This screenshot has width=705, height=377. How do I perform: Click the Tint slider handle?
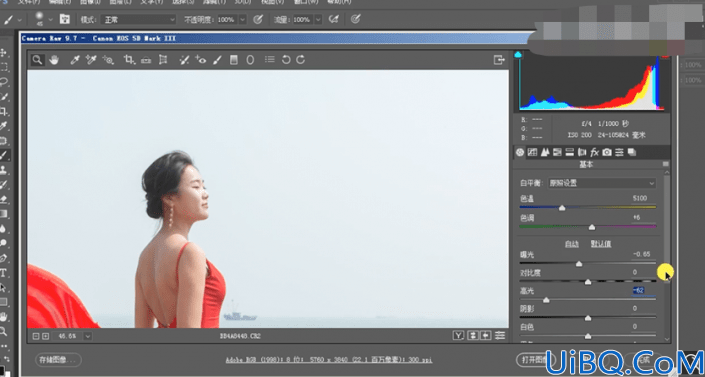pos(592,227)
